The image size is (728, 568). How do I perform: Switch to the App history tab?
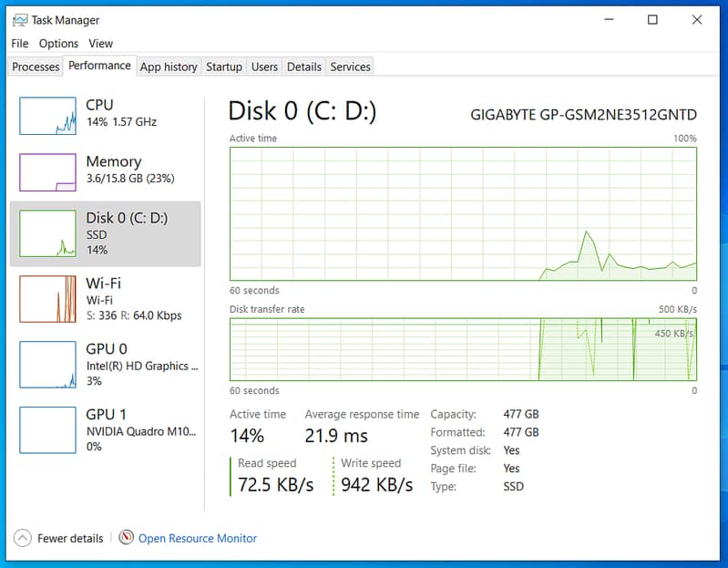pyautogui.click(x=169, y=67)
